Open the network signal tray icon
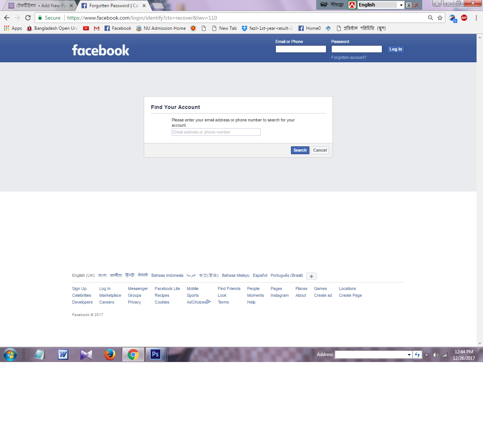The image size is (483, 448). (445, 355)
